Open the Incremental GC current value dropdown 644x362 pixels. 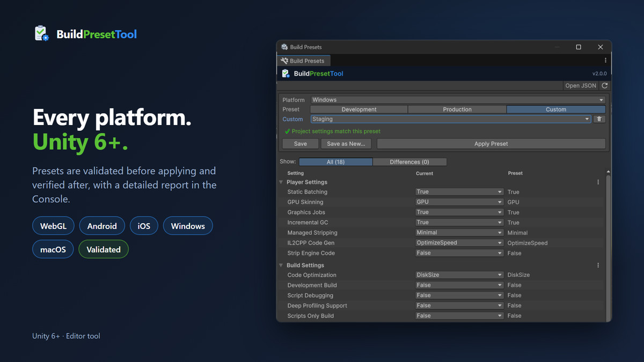click(x=459, y=223)
